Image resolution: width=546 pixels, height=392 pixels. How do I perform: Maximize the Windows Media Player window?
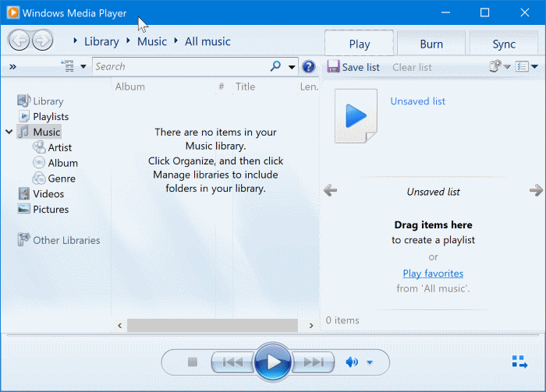click(x=484, y=12)
